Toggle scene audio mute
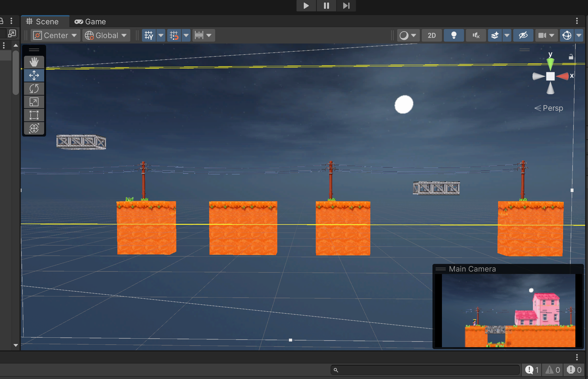588x379 pixels. [x=476, y=35]
